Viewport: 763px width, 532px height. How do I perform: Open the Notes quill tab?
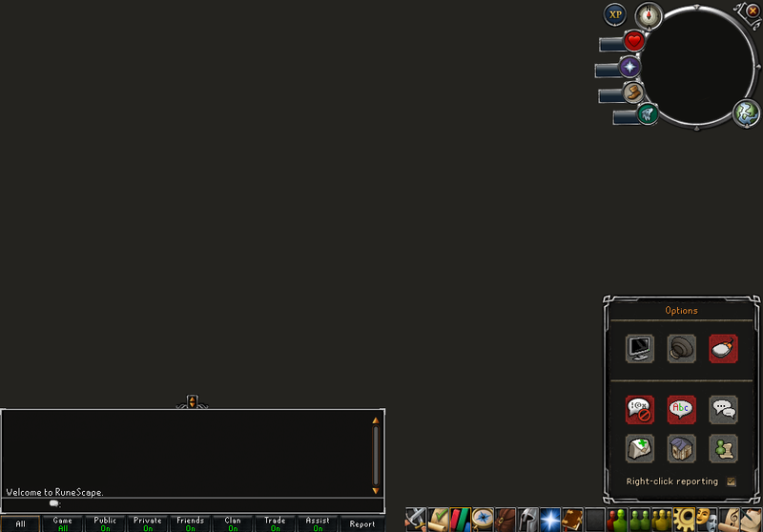pyautogui.click(x=752, y=520)
